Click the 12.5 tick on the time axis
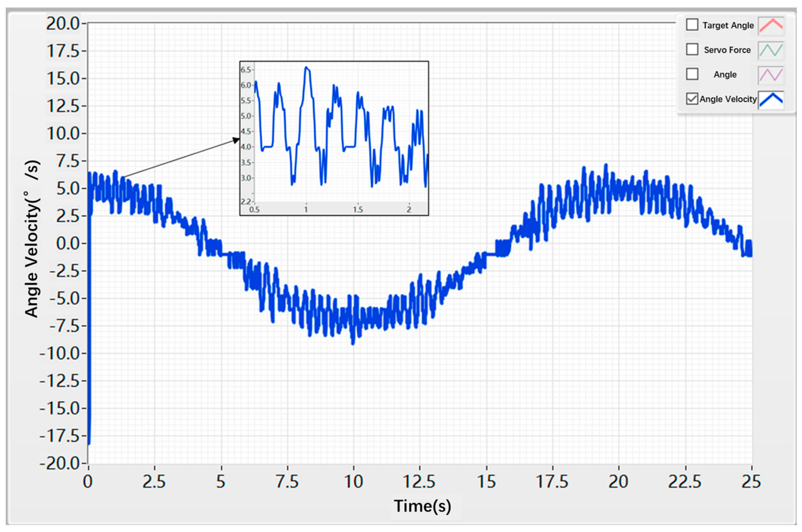Screen dimensions: 802x532 coord(419,481)
